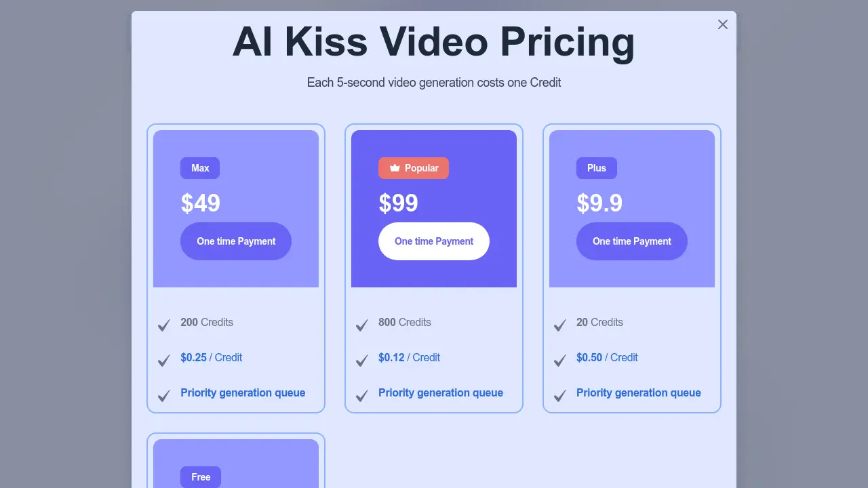The height and width of the screenshot is (488, 868).
Task: Click One time Payment under $49
Action: coord(236,241)
